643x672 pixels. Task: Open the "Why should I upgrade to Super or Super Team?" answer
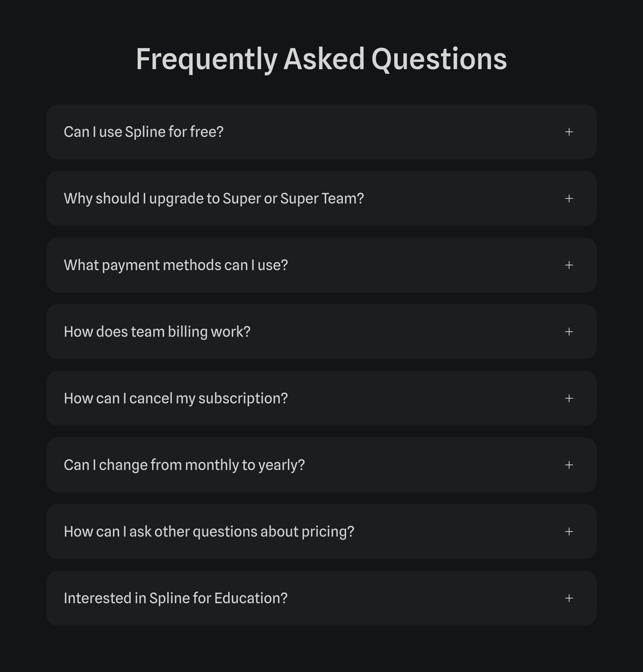(322, 198)
